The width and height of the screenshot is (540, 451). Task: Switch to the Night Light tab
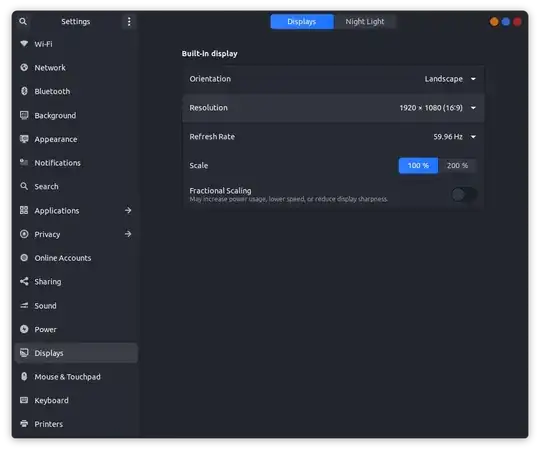365,22
